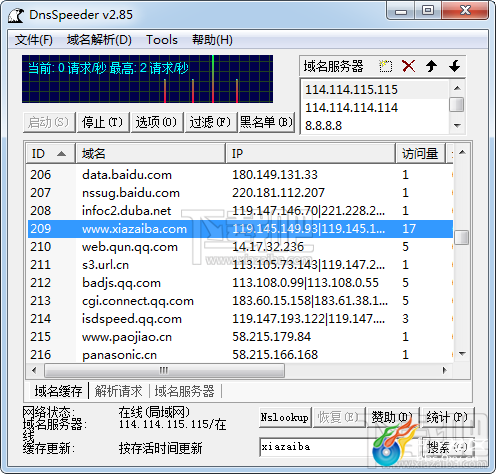Click the DnsSpeeder eagle title icon
This screenshot has width=496, height=474.
16,15
